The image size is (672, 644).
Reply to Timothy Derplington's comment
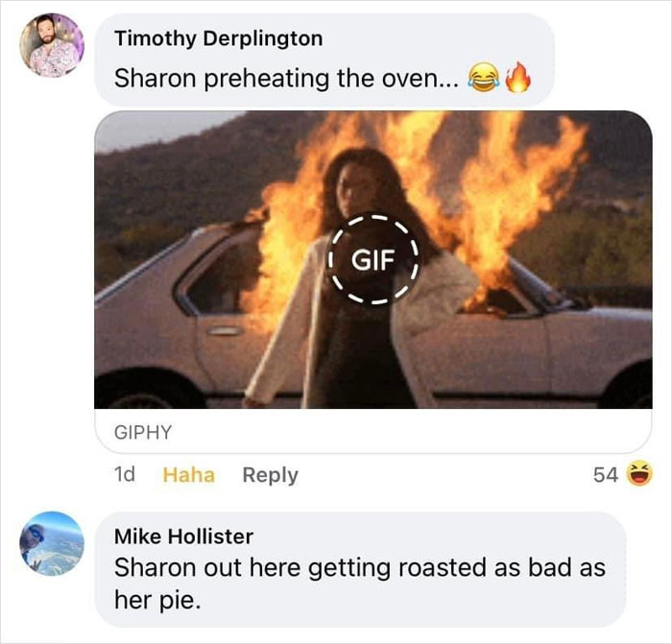(x=270, y=475)
